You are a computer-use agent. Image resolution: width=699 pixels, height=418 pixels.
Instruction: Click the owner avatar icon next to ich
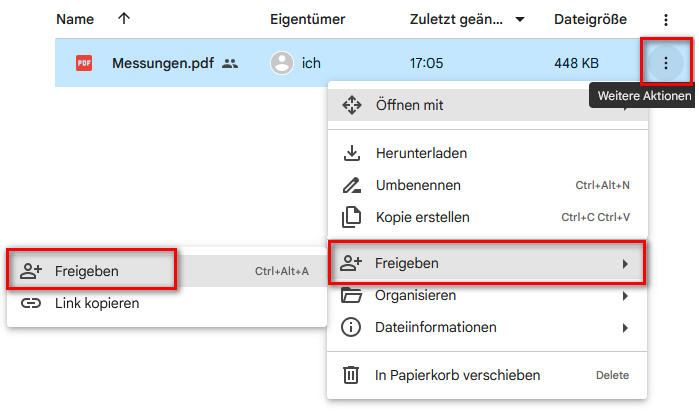click(x=282, y=63)
